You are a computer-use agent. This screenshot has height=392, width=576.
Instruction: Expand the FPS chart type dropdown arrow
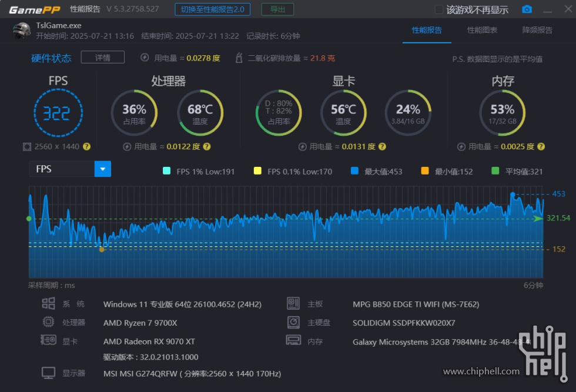click(x=102, y=169)
